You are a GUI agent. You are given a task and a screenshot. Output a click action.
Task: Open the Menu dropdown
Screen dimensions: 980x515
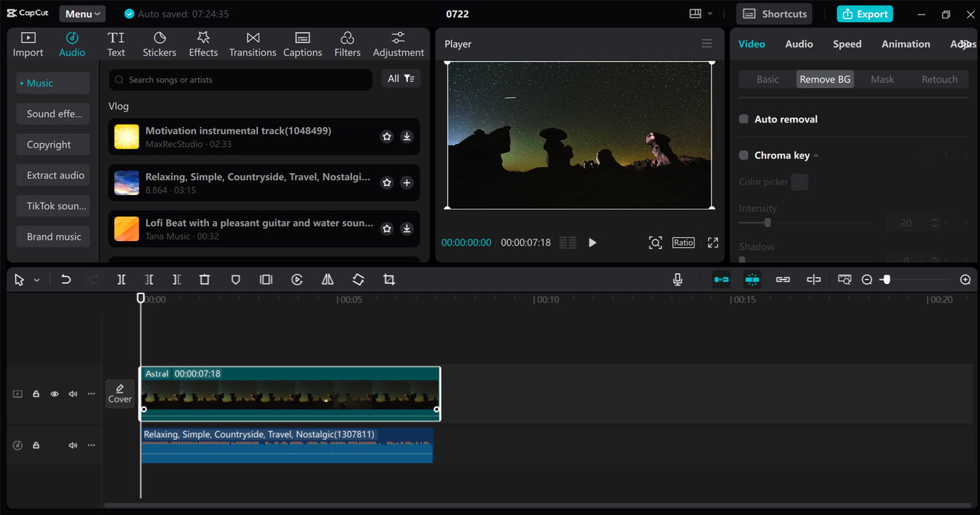click(x=83, y=14)
